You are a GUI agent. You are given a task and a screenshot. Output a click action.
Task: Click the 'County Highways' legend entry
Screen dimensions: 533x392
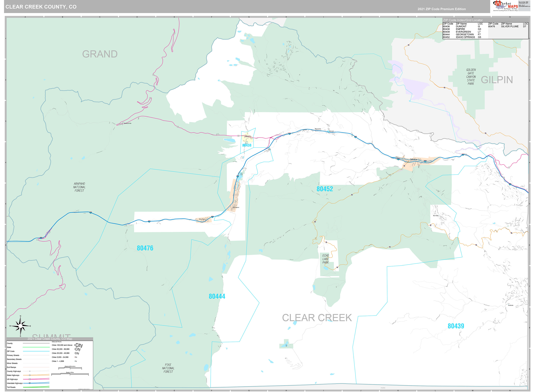[14, 371]
